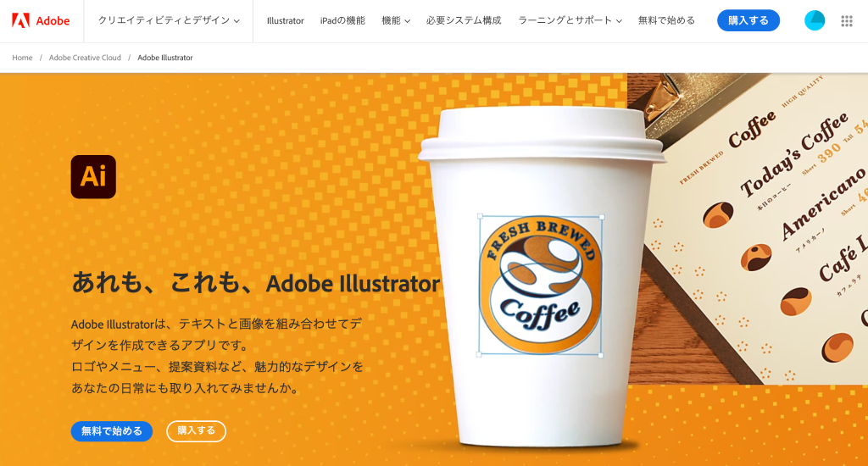Click the blue 無料で始める hero button
The height and width of the screenshot is (466, 868).
click(x=112, y=430)
